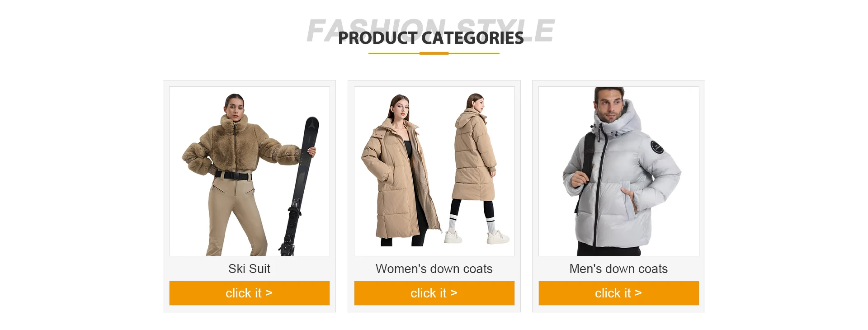Click the PRODUCT CATEGORIES heading
This screenshot has width=868, height=330.
click(431, 38)
